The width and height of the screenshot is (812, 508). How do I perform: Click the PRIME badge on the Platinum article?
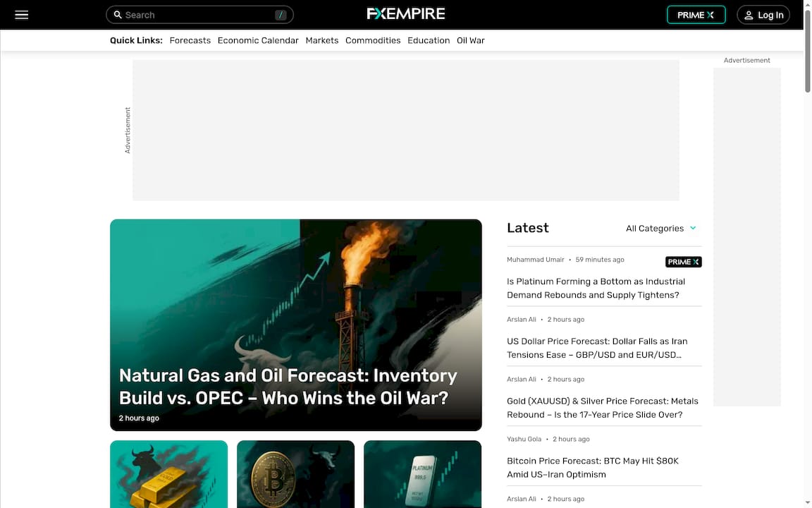tap(683, 262)
